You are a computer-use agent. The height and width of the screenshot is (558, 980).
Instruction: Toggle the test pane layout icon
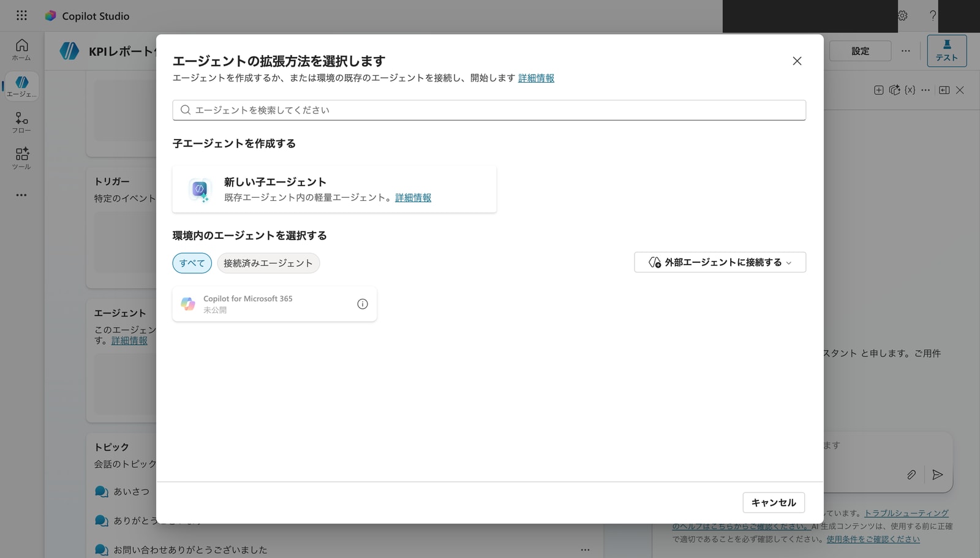(944, 90)
